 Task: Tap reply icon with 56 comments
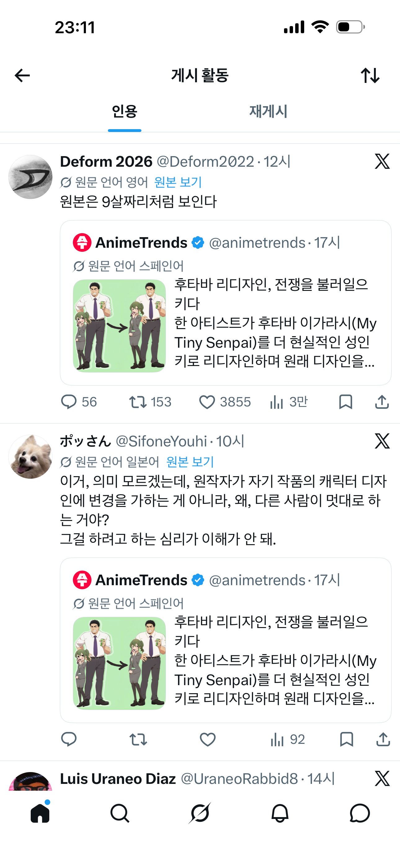69,402
